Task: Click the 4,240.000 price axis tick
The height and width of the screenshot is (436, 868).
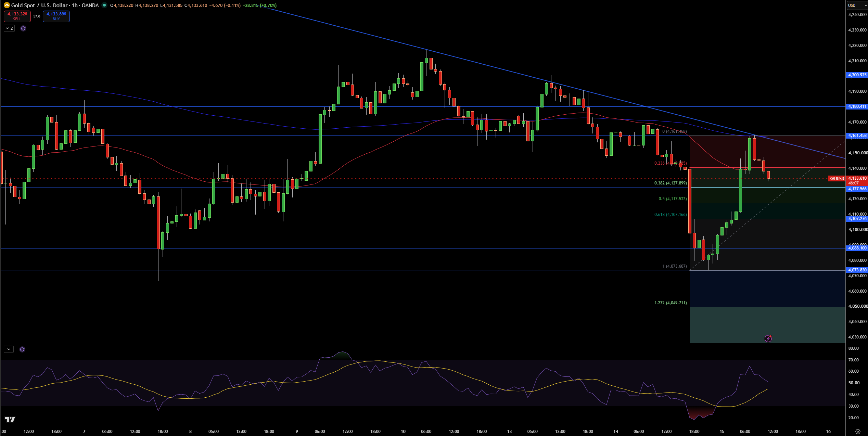Action: [857, 15]
